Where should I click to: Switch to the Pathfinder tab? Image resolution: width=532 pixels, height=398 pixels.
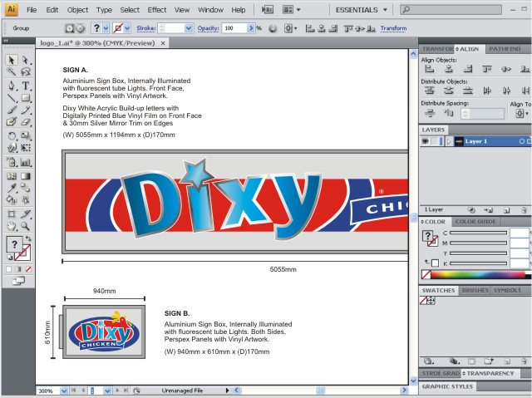505,49
